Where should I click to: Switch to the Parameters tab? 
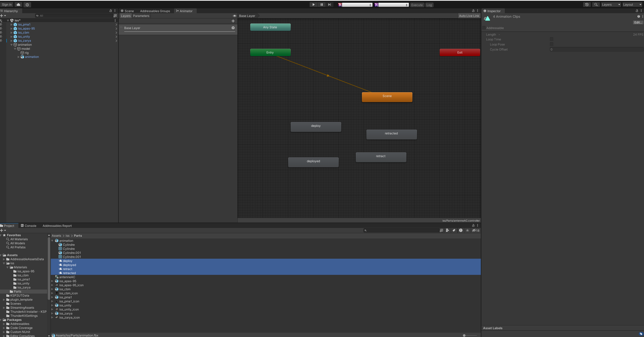click(141, 16)
